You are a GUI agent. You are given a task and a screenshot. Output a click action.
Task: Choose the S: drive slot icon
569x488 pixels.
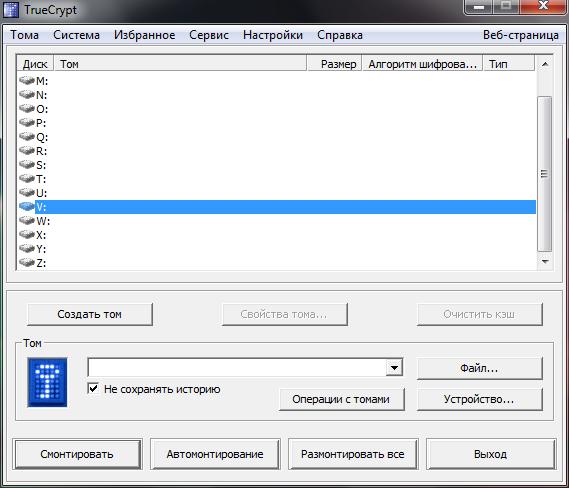click(x=27, y=164)
